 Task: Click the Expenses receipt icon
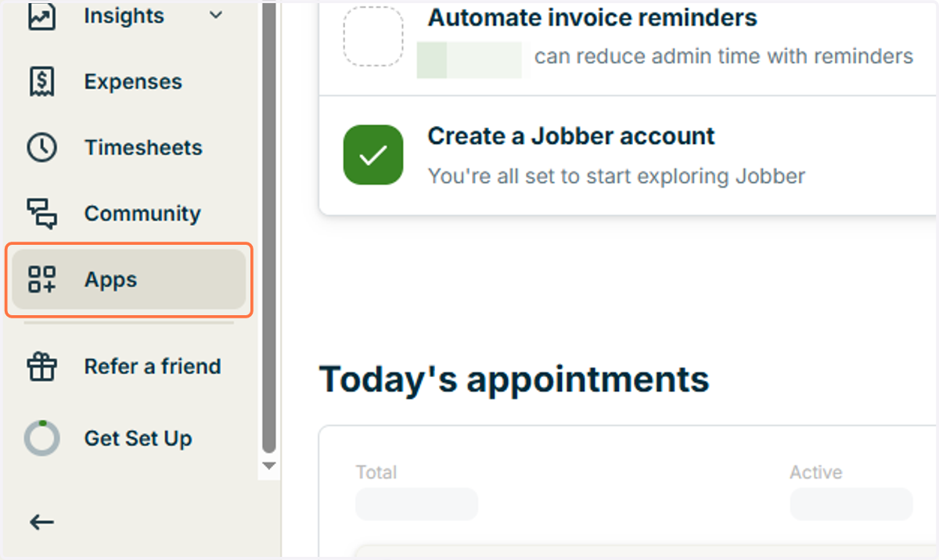click(x=41, y=81)
